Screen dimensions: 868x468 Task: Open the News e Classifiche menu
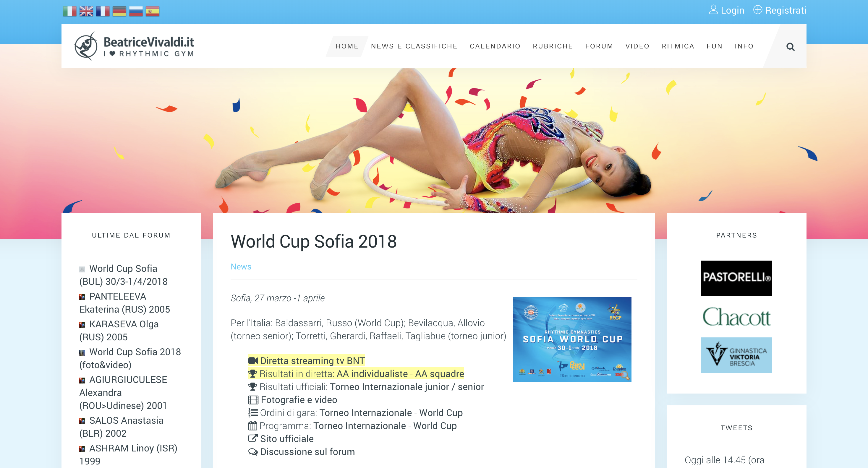click(x=414, y=46)
